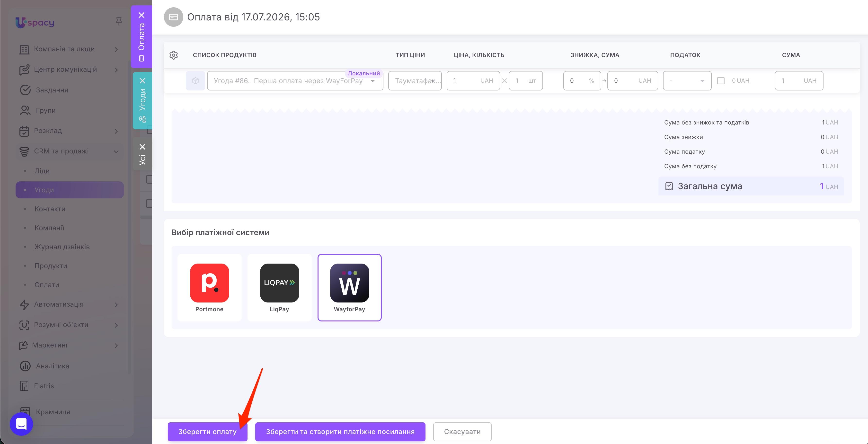Close the Угоди side tab
Viewport: 868px width, 444px height.
142,81
